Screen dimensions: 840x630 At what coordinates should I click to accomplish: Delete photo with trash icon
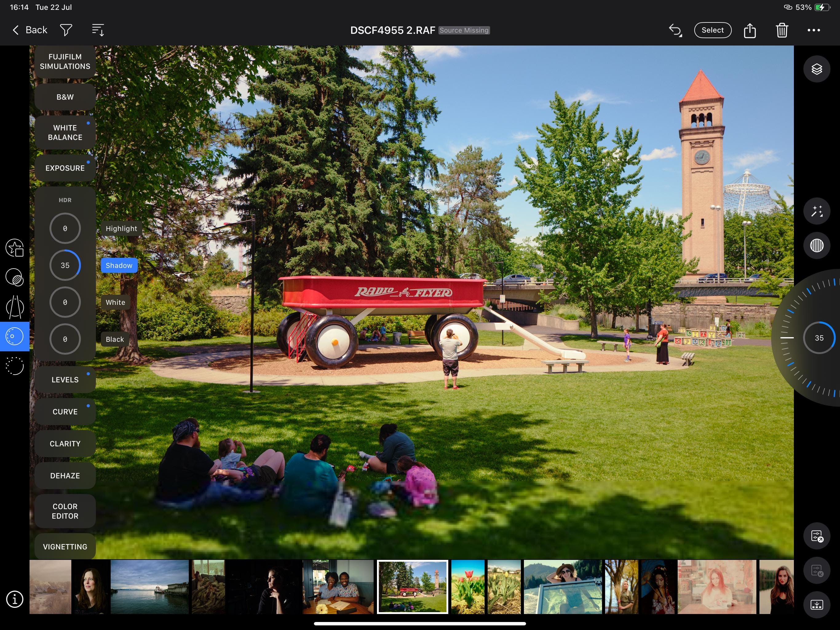coord(782,30)
